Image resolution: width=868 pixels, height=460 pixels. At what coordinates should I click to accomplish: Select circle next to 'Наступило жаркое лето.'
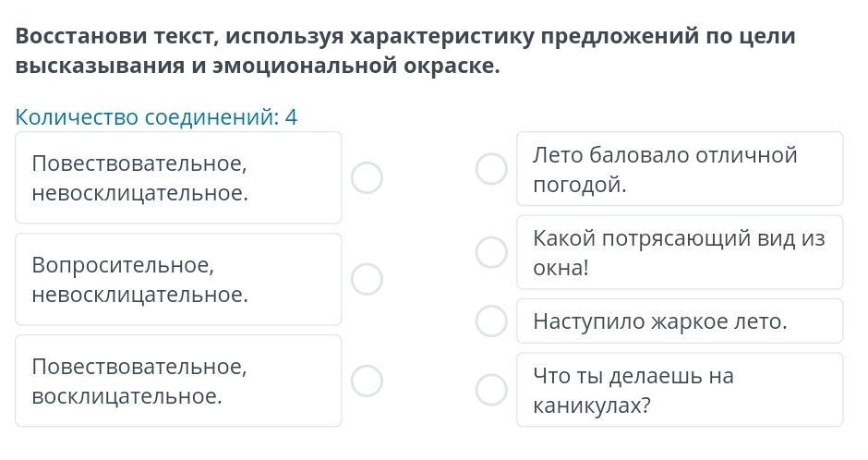coord(491,321)
